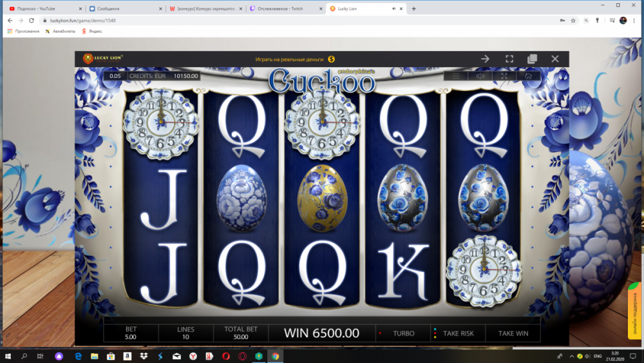644x363 pixels.
Task: Open Chrome profile avatar
Action: tap(623, 21)
